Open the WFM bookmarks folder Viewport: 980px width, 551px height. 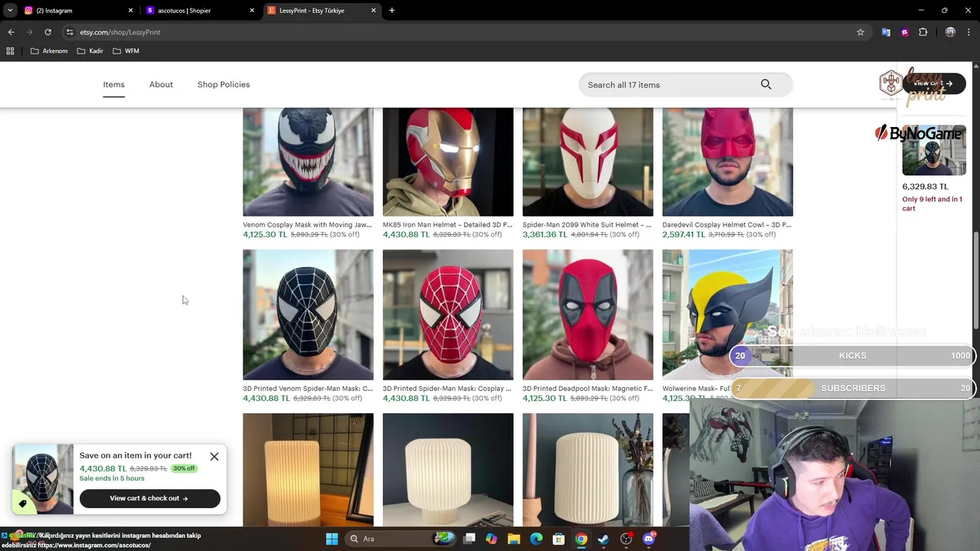(126, 51)
